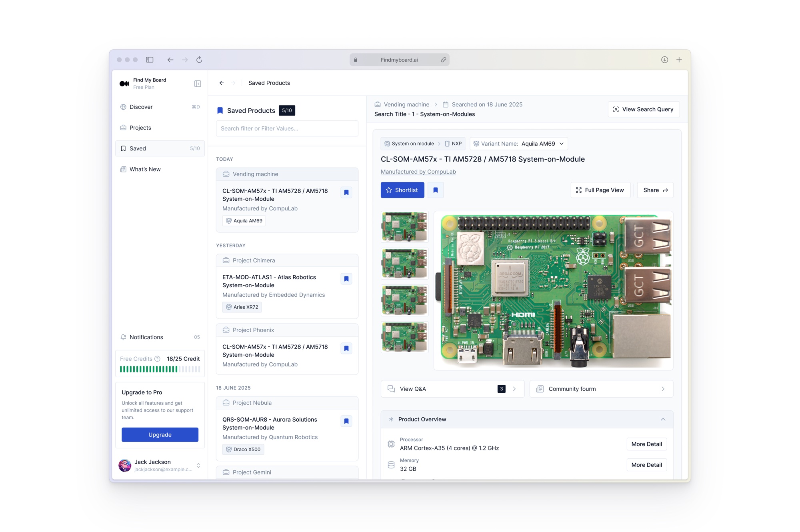
Task: Open Discover in the sidebar
Action: (160, 107)
